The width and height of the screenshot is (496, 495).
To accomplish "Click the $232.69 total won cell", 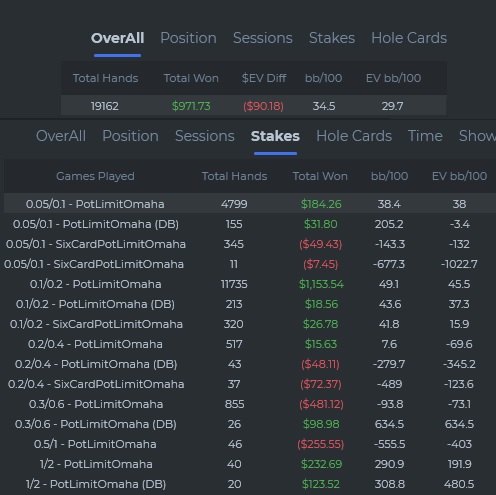I will [321, 464].
